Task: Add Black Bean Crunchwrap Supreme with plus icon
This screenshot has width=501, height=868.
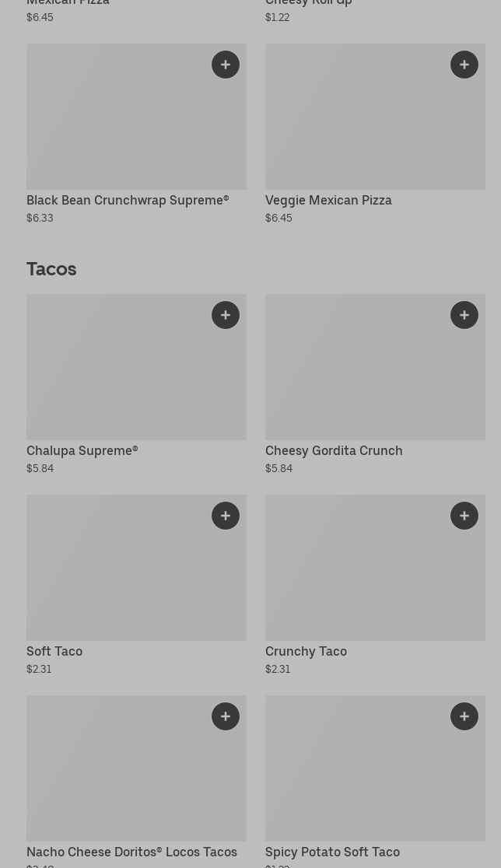Action: click(x=226, y=65)
